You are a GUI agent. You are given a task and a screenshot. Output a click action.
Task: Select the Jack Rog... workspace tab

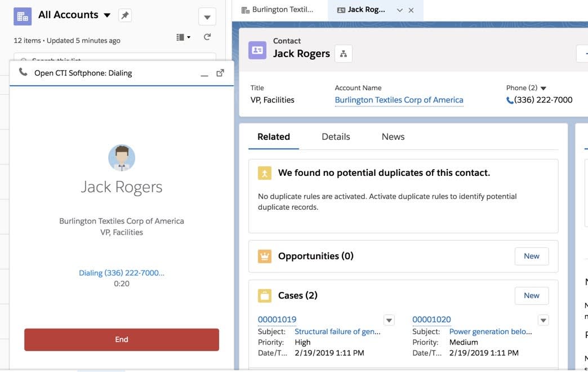coord(366,10)
